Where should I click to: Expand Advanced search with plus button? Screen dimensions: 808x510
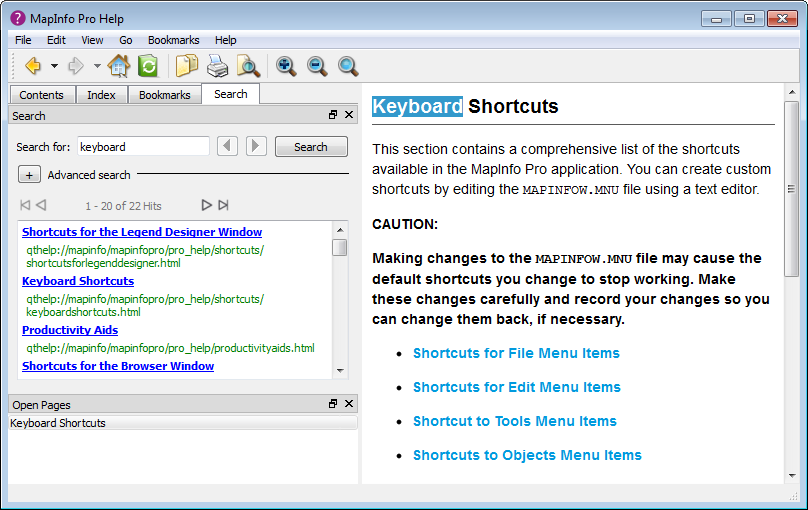coord(29,175)
